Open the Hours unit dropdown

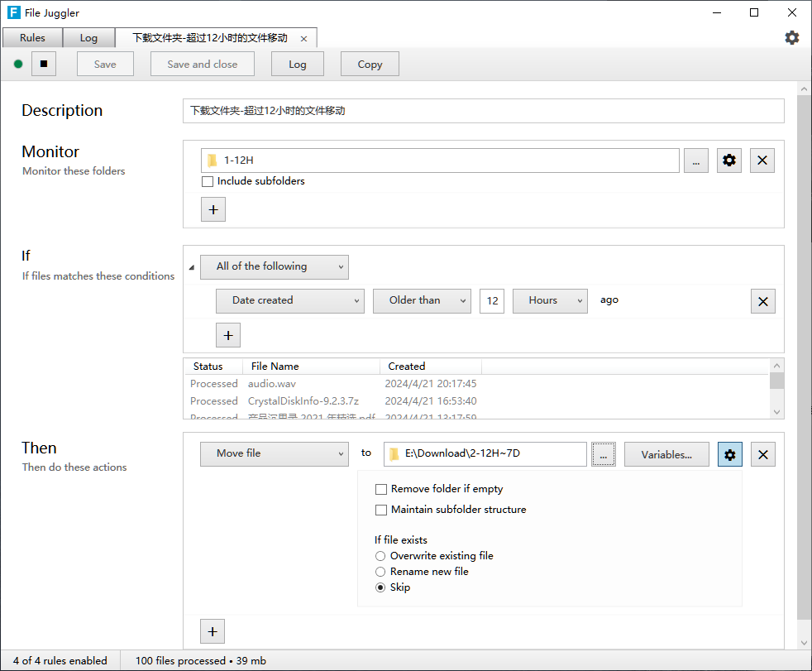(x=550, y=300)
